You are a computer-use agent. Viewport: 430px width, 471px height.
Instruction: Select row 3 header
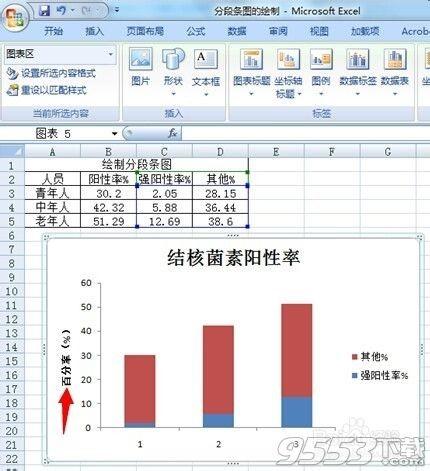click(x=12, y=194)
